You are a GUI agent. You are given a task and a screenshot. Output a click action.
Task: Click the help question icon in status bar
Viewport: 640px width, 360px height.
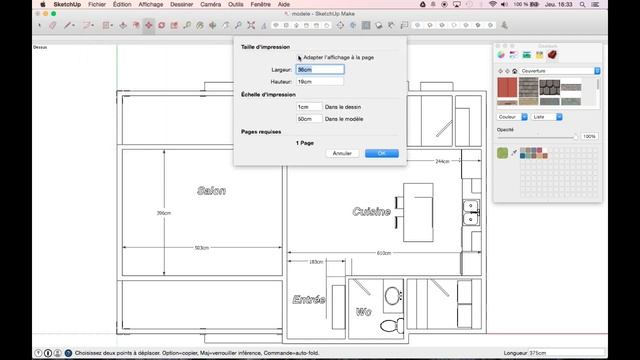(68, 353)
